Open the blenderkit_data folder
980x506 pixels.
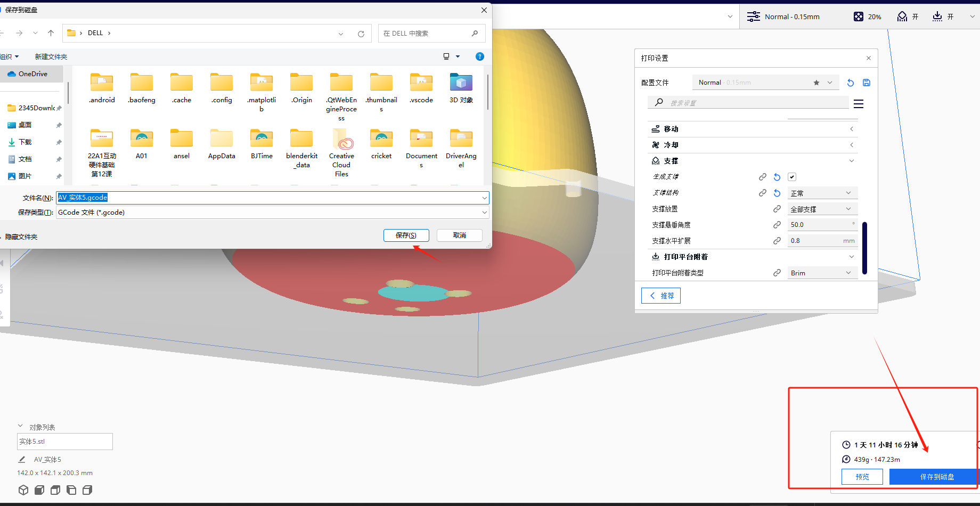pyautogui.click(x=301, y=149)
